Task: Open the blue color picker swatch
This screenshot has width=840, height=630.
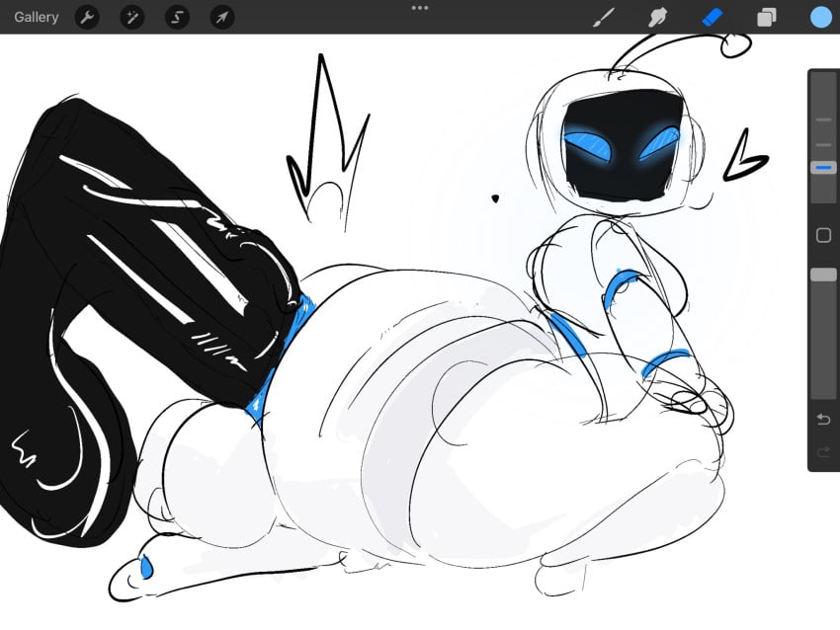Action: click(820, 17)
